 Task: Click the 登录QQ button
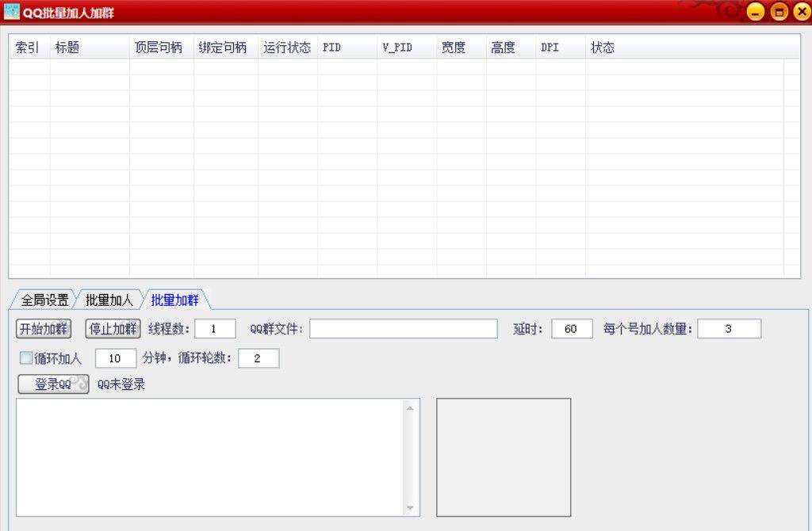[x=53, y=385]
